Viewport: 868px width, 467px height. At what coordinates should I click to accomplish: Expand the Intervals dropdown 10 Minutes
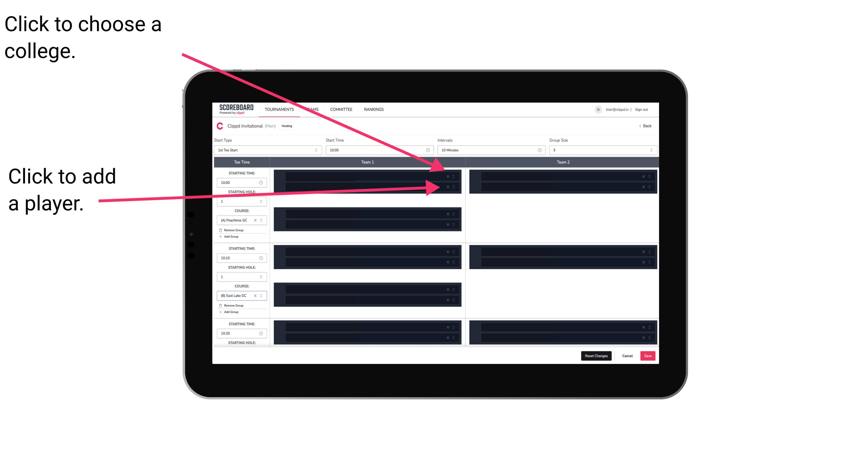[x=491, y=150]
